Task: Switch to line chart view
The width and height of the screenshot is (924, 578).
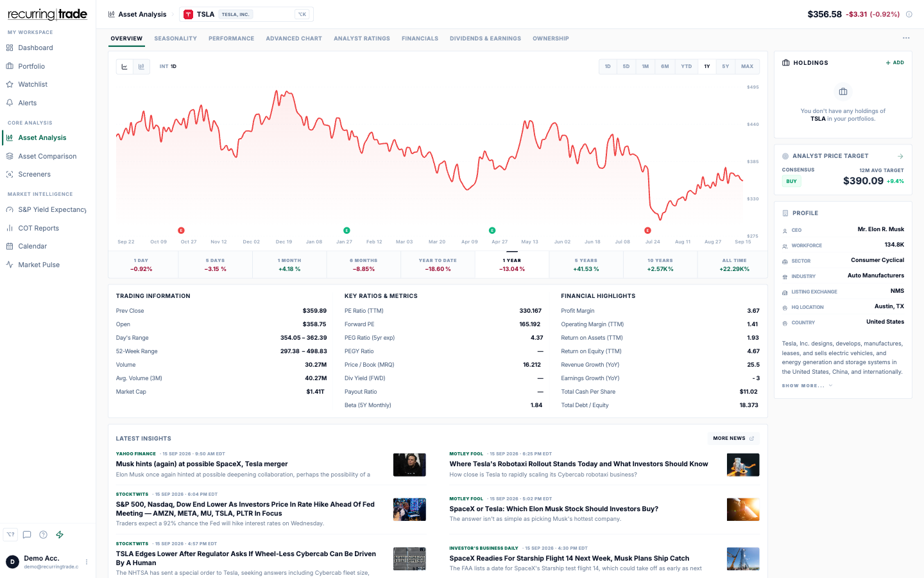Action: pyautogui.click(x=124, y=66)
